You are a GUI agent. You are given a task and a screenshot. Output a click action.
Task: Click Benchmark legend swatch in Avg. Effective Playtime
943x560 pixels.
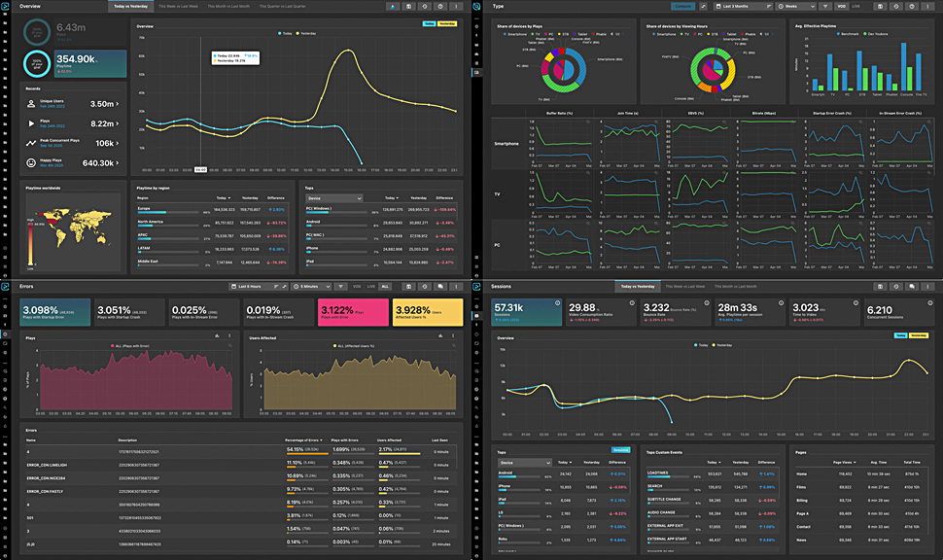(x=839, y=34)
